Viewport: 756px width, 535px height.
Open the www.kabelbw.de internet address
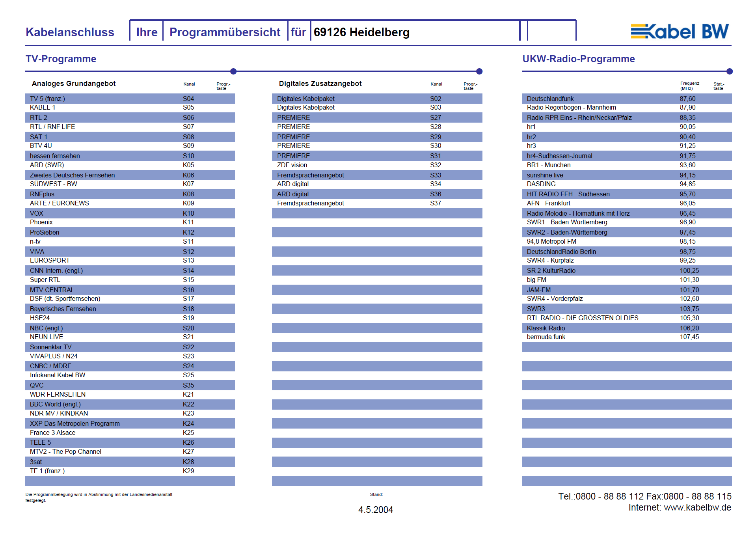coord(697,508)
